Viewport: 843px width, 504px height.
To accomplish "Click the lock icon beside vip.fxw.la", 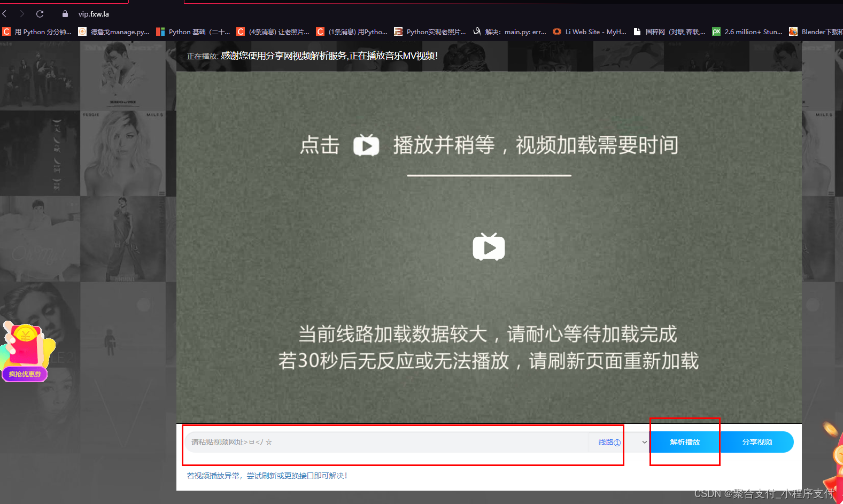I will 65,14.
